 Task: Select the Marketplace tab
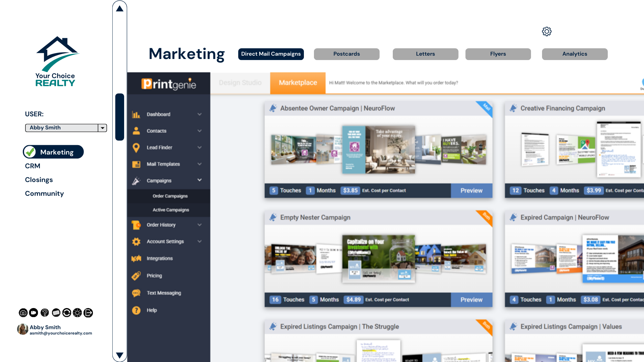click(x=298, y=83)
